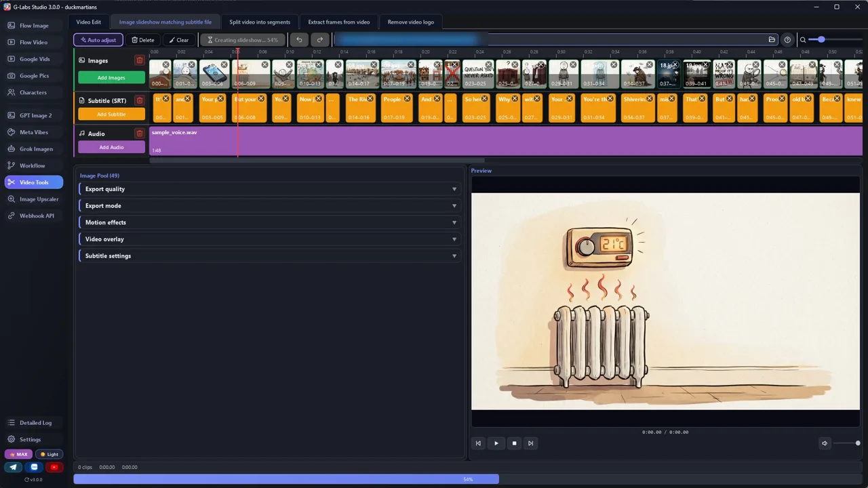Open the Workflow section
The image size is (868, 488).
coord(34,165)
